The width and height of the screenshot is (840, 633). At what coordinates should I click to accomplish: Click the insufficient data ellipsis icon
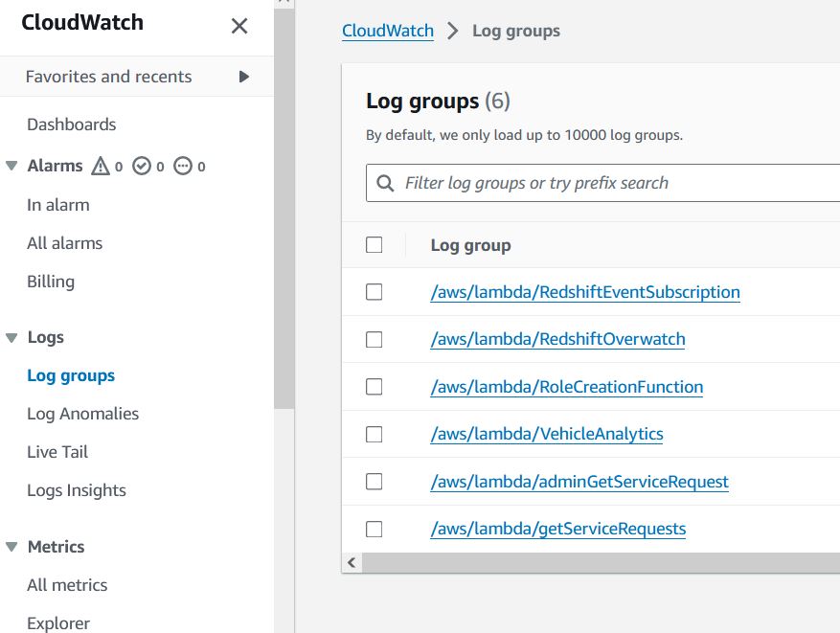[x=183, y=166]
